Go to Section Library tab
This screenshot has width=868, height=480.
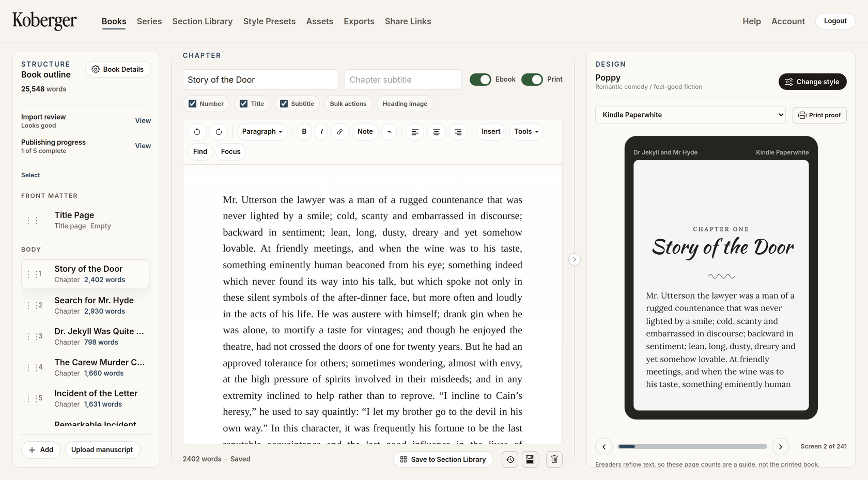click(x=203, y=21)
